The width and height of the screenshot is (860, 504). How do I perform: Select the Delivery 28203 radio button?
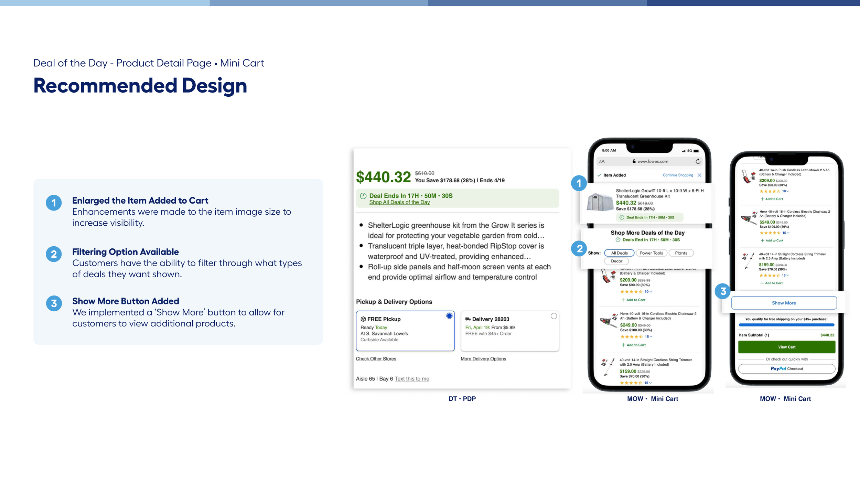pyautogui.click(x=554, y=316)
